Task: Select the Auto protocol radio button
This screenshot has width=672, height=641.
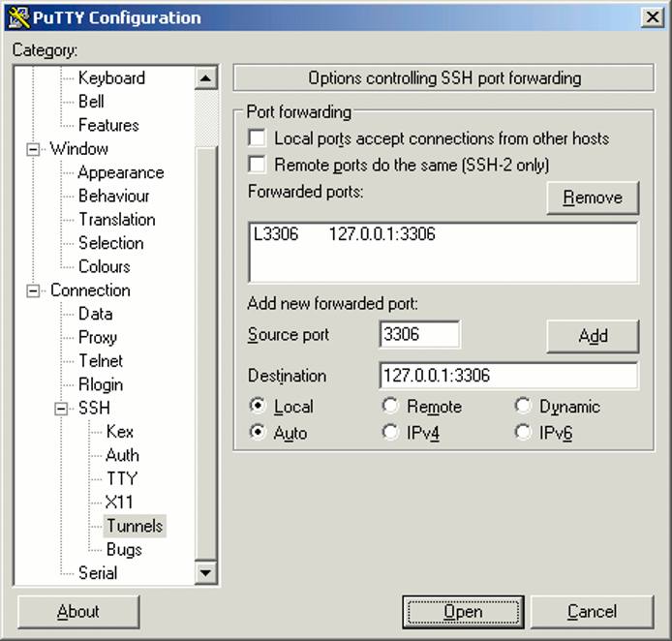Action: coord(258,432)
